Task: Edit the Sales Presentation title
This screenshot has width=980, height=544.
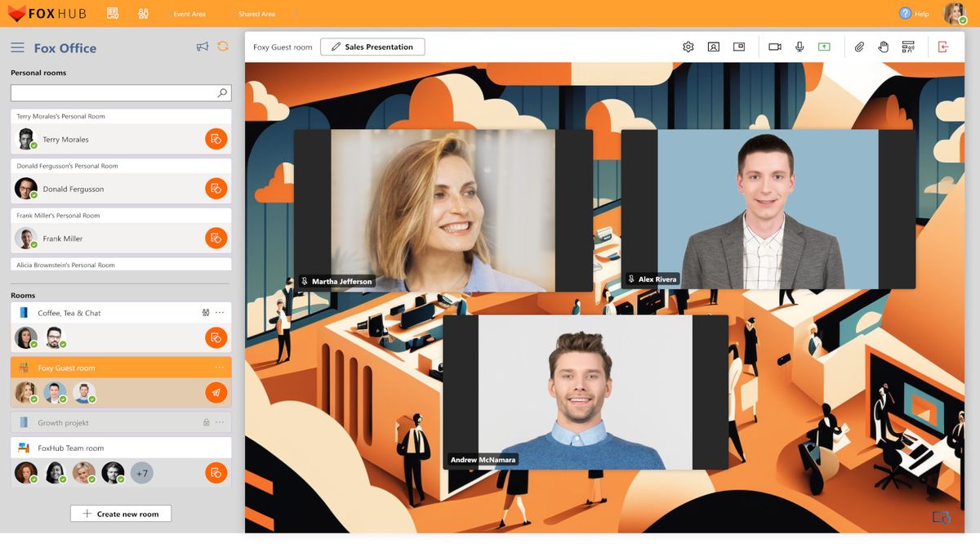Action: (372, 47)
